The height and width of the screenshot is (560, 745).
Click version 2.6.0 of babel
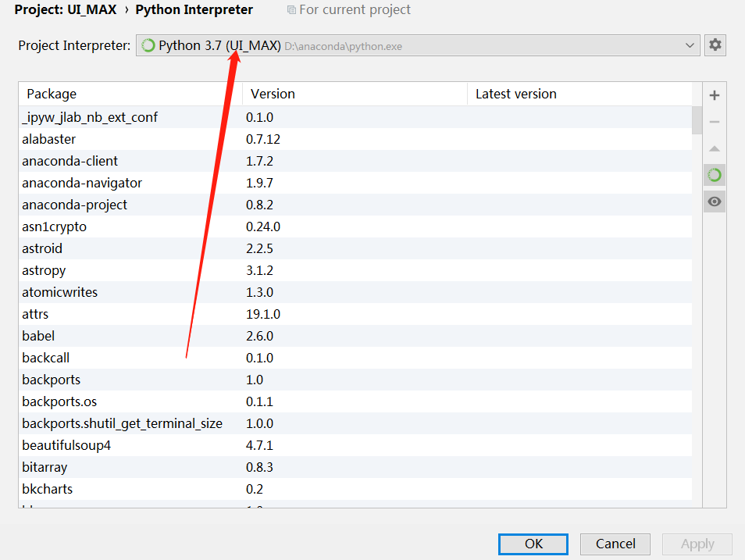pos(259,336)
